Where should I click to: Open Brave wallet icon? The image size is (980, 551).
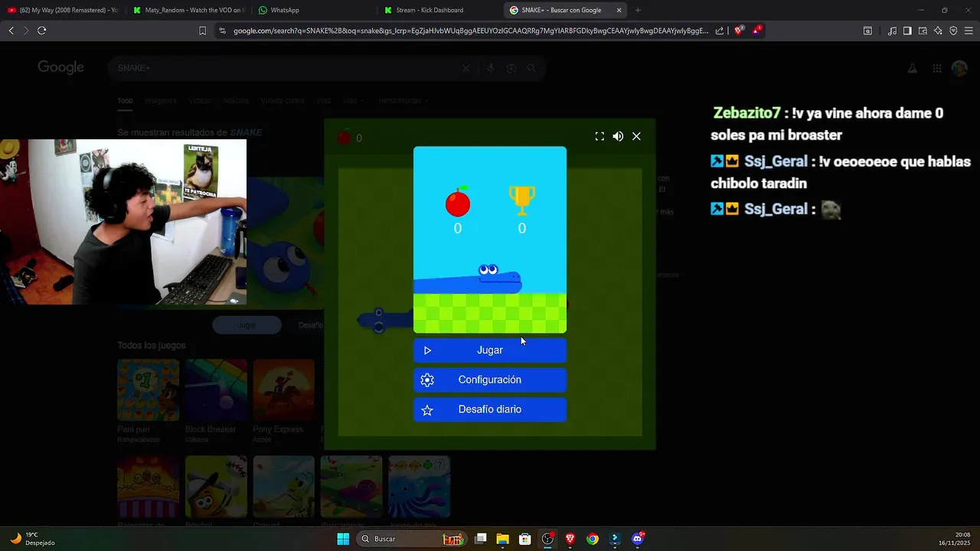923,31
